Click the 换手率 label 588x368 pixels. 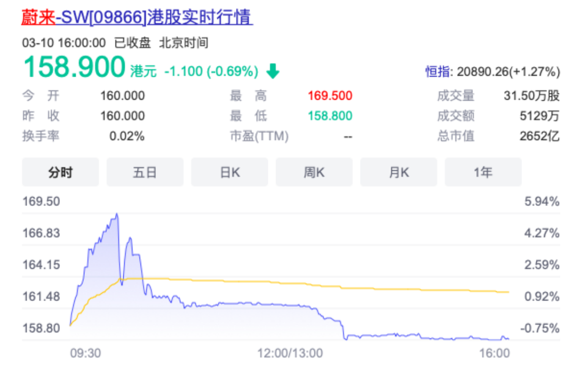point(41,136)
